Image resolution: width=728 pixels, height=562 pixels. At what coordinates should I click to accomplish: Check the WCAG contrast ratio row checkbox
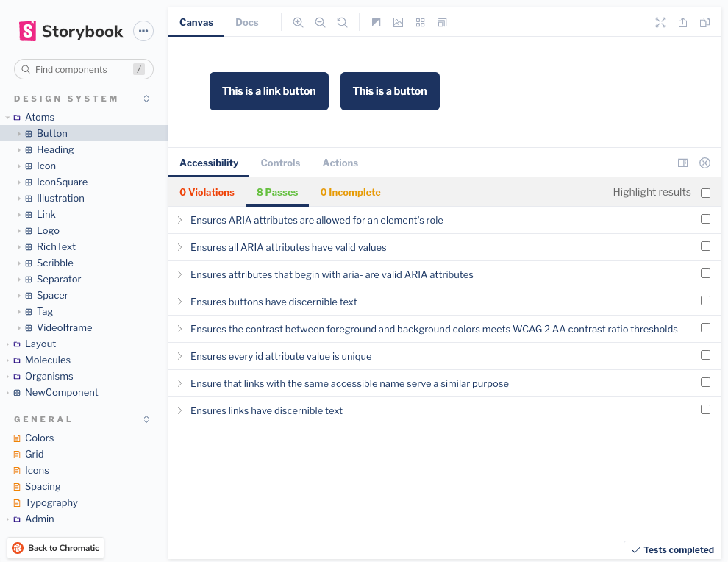point(705,328)
